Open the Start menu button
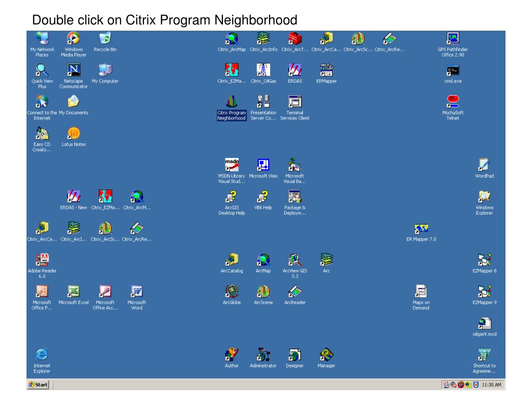This screenshot has height=399, width=532. click(x=38, y=384)
